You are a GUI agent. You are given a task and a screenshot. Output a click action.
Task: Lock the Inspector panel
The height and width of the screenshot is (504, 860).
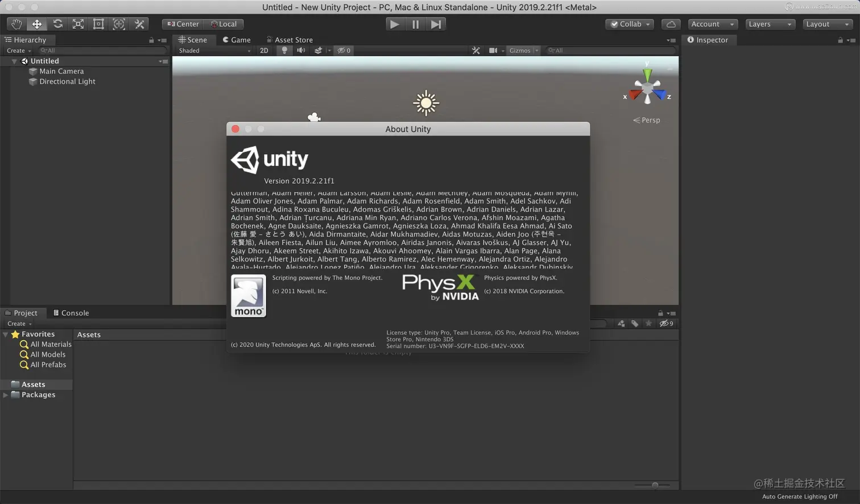pos(840,40)
